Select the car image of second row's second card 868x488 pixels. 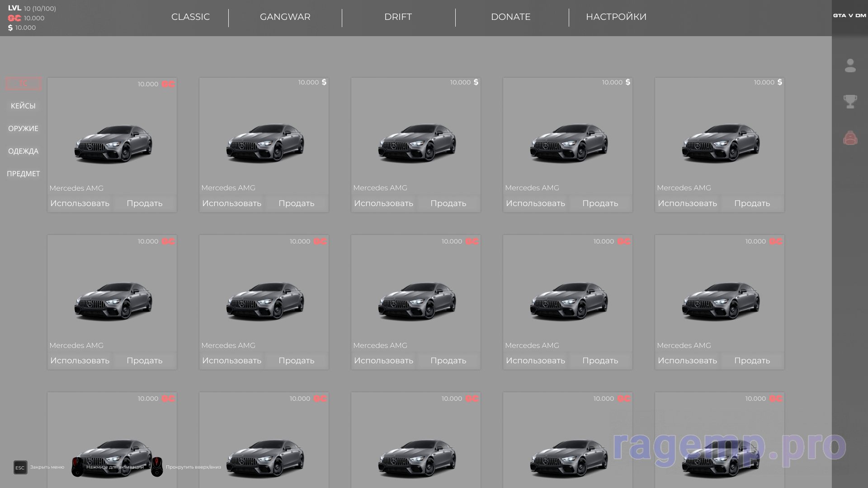pyautogui.click(x=265, y=301)
